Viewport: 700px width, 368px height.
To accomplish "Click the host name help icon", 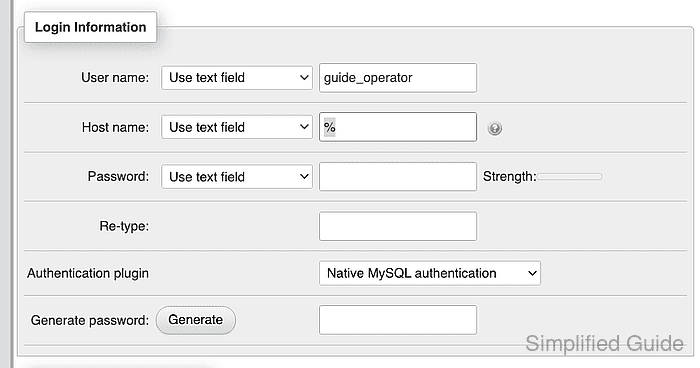I will coord(495,128).
